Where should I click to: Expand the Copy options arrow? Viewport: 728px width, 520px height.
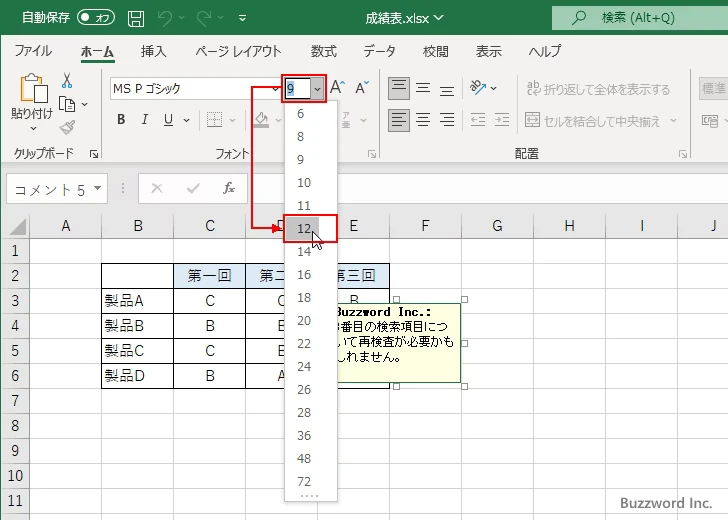(x=84, y=104)
